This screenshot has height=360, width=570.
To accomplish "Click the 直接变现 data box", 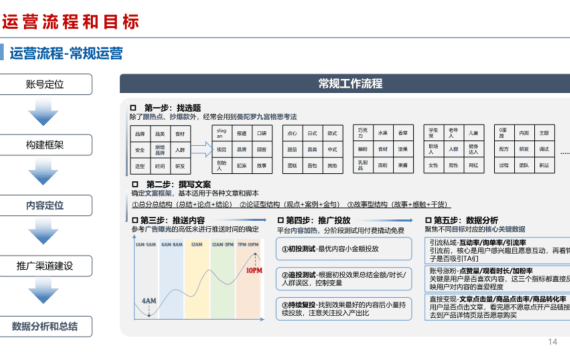I will [497, 307].
